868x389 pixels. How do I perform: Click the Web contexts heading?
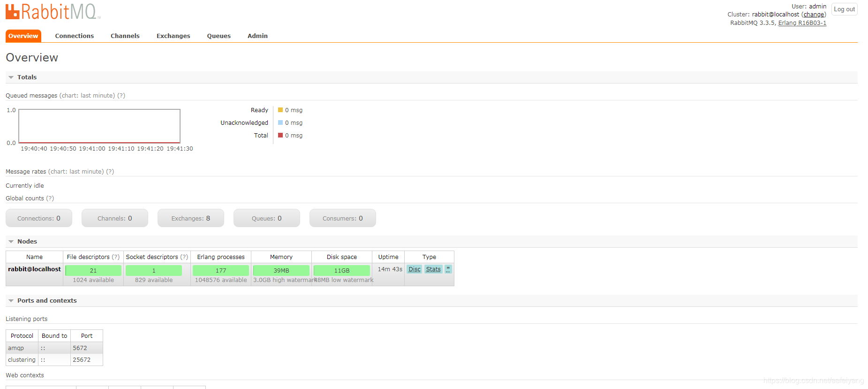point(25,375)
